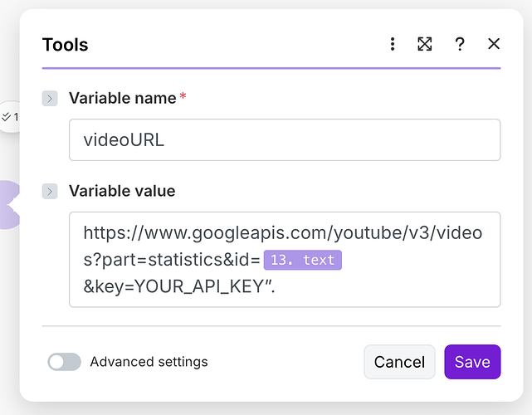Close the Tools dialog
Image resolution: width=532 pixels, height=415 pixels.
pyautogui.click(x=494, y=44)
